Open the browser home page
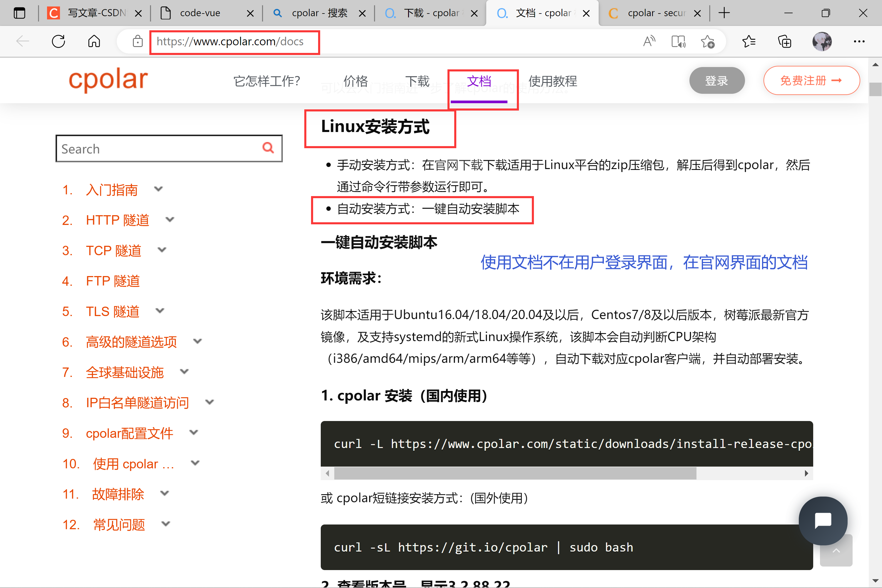This screenshot has width=882, height=588. pos(94,41)
